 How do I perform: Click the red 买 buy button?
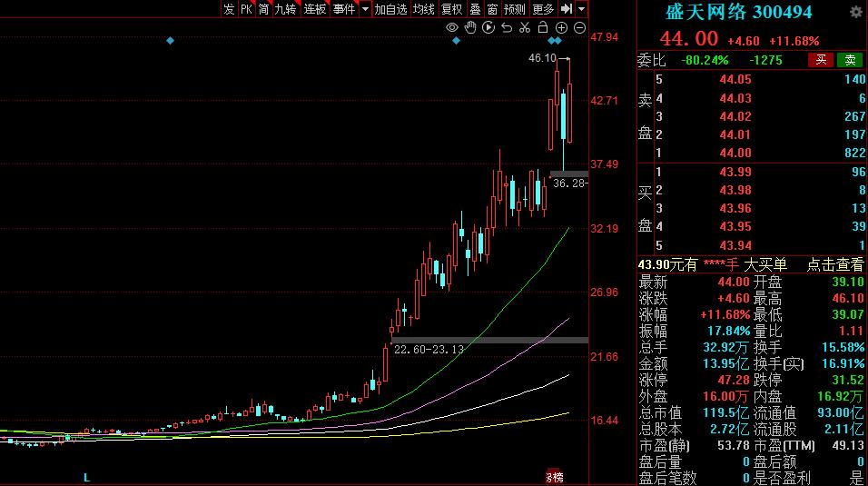821,60
